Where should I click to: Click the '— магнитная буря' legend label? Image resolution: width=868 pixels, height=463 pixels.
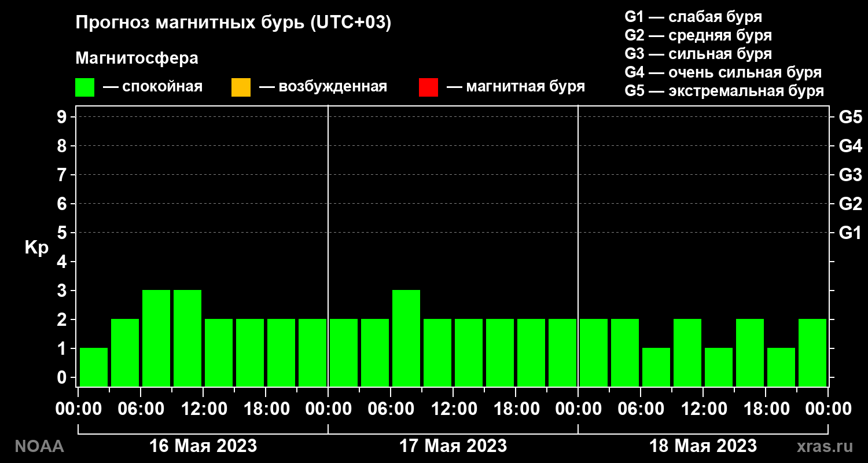(x=516, y=87)
